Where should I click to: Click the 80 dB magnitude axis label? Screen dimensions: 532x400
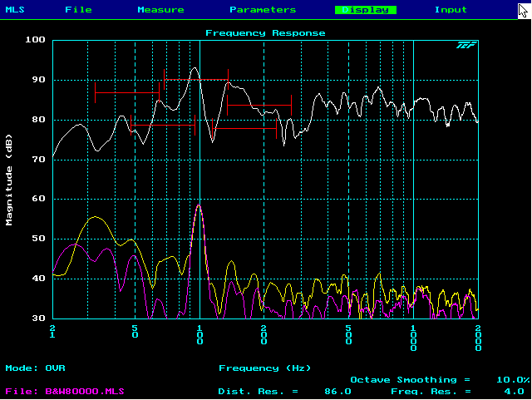(x=39, y=120)
